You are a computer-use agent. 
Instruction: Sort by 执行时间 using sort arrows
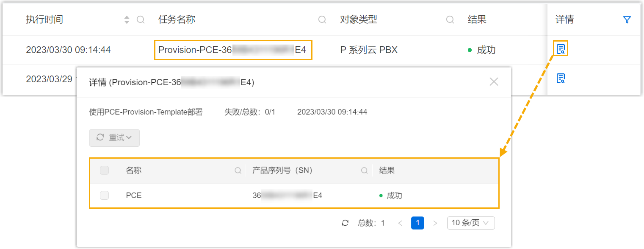[127, 20]
